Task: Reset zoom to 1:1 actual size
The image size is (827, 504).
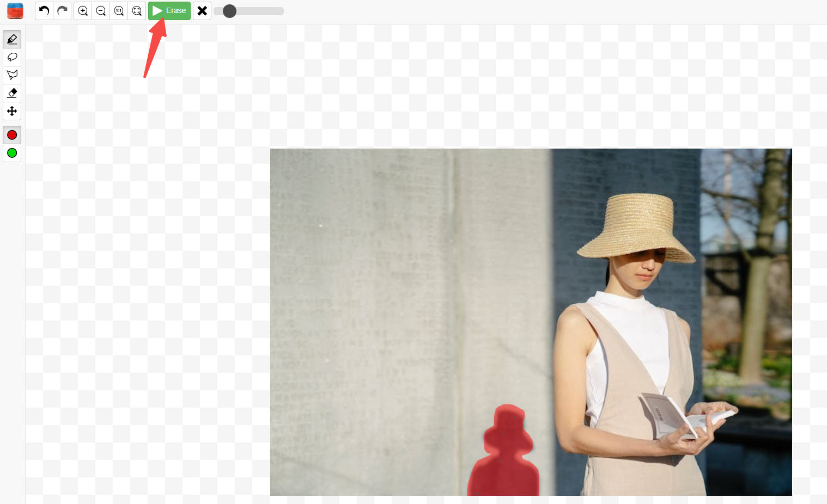Action: (x=119, y=11)
